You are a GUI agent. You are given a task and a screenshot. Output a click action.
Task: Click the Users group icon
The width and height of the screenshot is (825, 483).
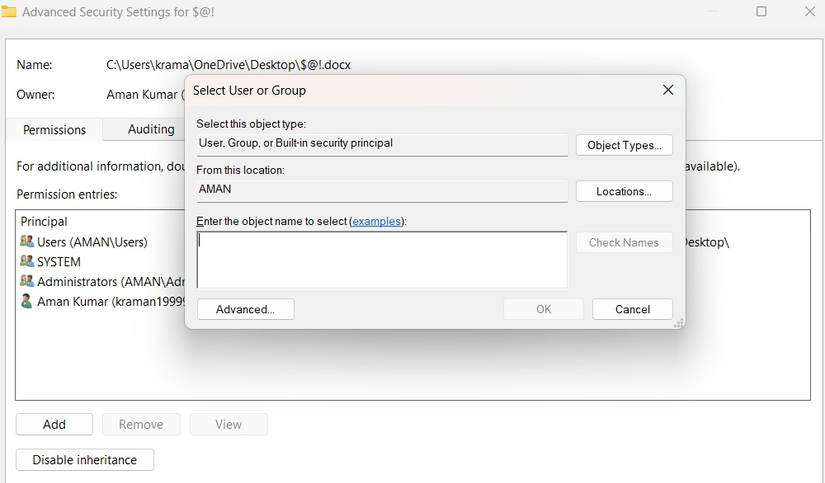tap(26, 242)
